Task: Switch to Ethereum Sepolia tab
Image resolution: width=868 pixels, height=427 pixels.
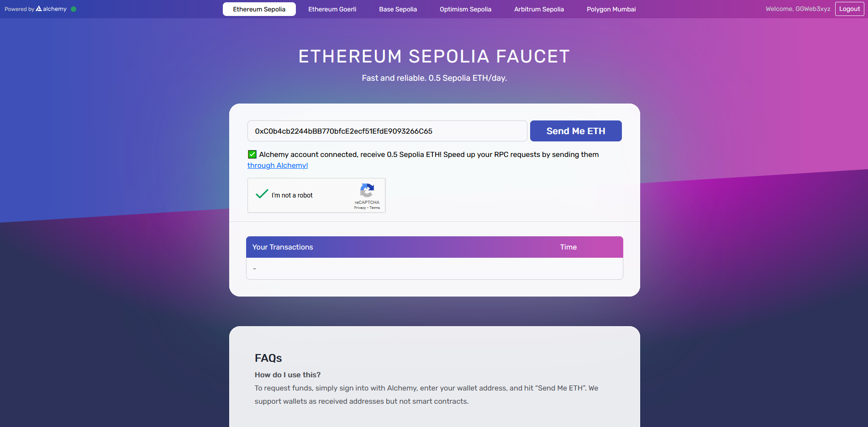Action: pos(259,9)
